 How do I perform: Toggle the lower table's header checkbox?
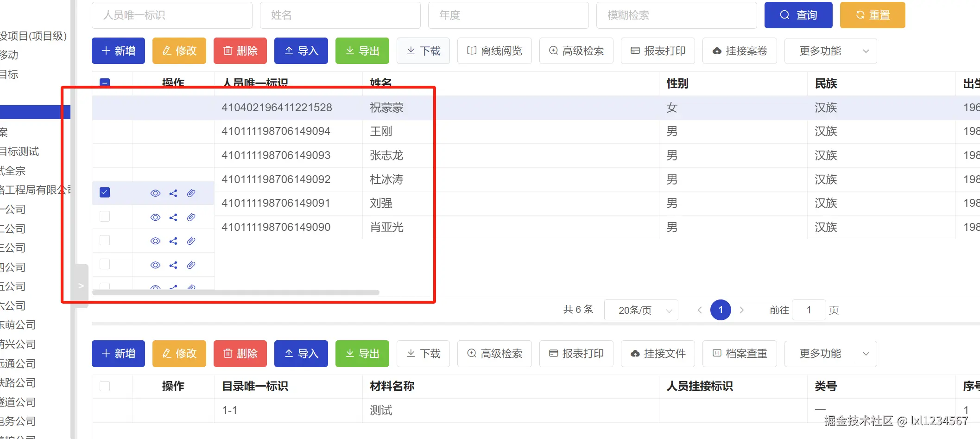(105, 386)
